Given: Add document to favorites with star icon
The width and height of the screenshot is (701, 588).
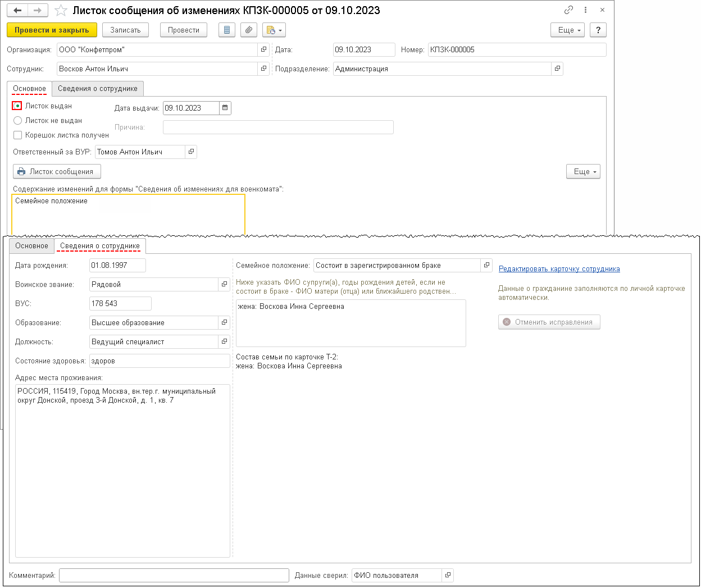Looking at the screenshot, I should coord(61,11).
